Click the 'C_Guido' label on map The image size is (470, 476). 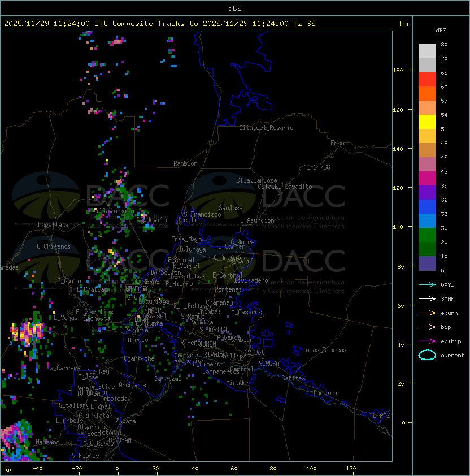click(x=69, y=281)
